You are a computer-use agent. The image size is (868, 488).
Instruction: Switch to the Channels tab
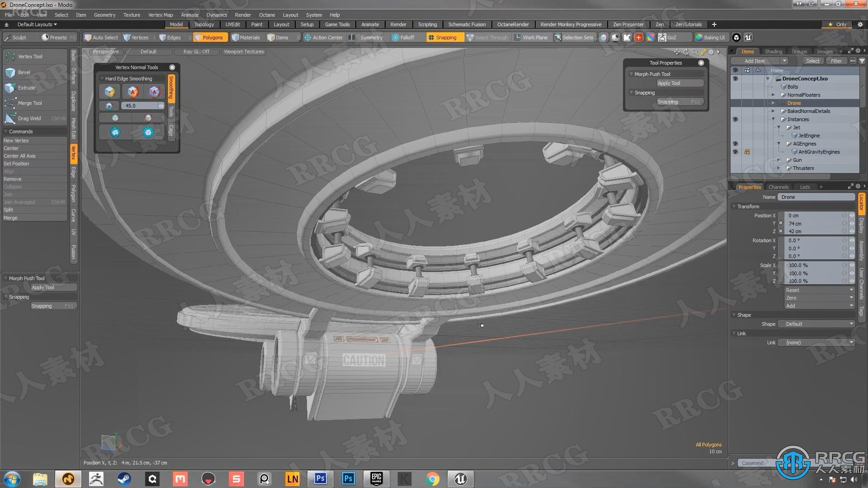click(778, 187)
